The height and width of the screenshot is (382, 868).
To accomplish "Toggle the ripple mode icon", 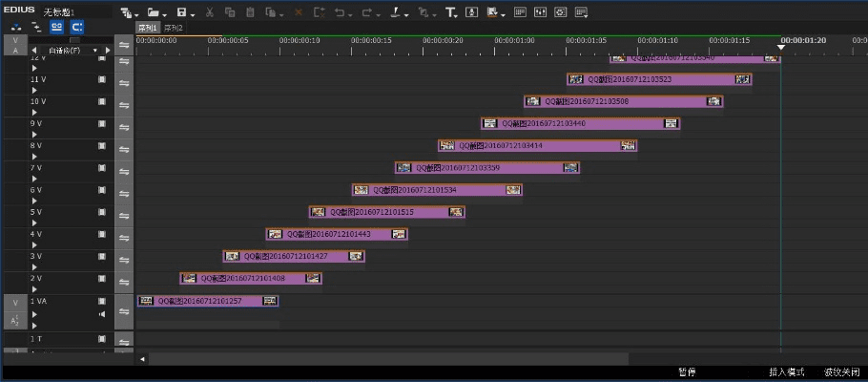I will [77, 28].
